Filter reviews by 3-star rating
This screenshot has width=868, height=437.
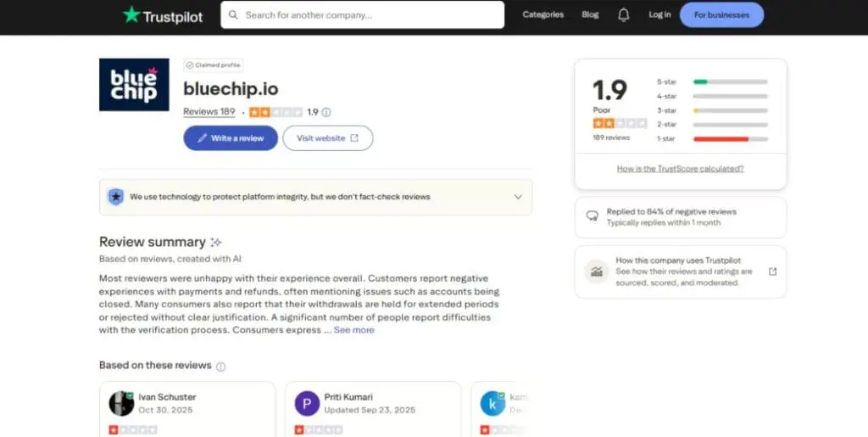click(730, 110)
